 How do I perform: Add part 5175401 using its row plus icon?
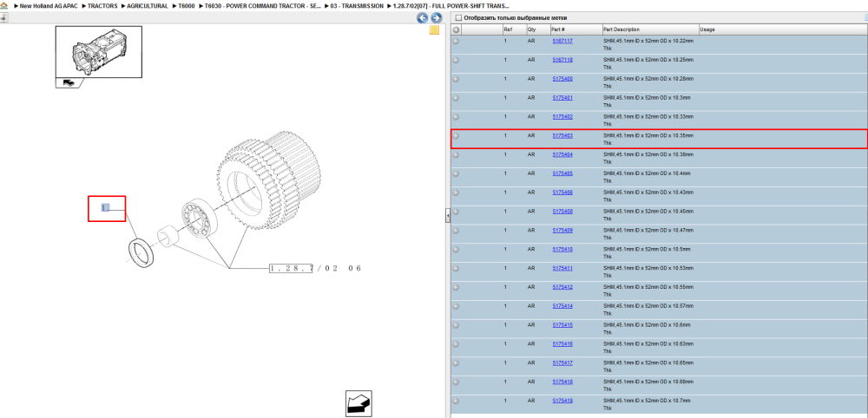pyautogui.click(x=457, y=98)
